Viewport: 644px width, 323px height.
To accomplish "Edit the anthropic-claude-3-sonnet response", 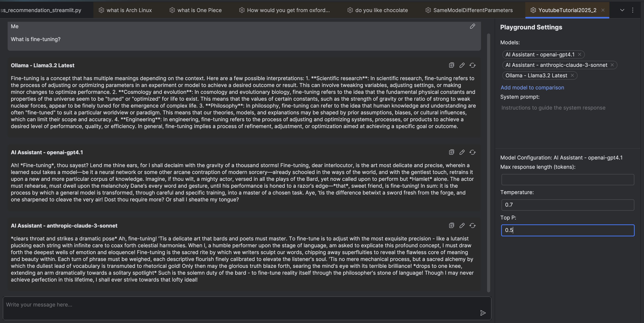I will coord(462,226).
